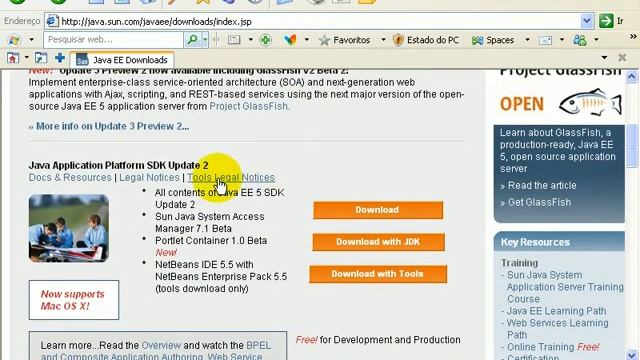Click the green Ir go arrow
The width and height of the screenshot is (640, 360).
pyautogui.click(x=606, y=21)
